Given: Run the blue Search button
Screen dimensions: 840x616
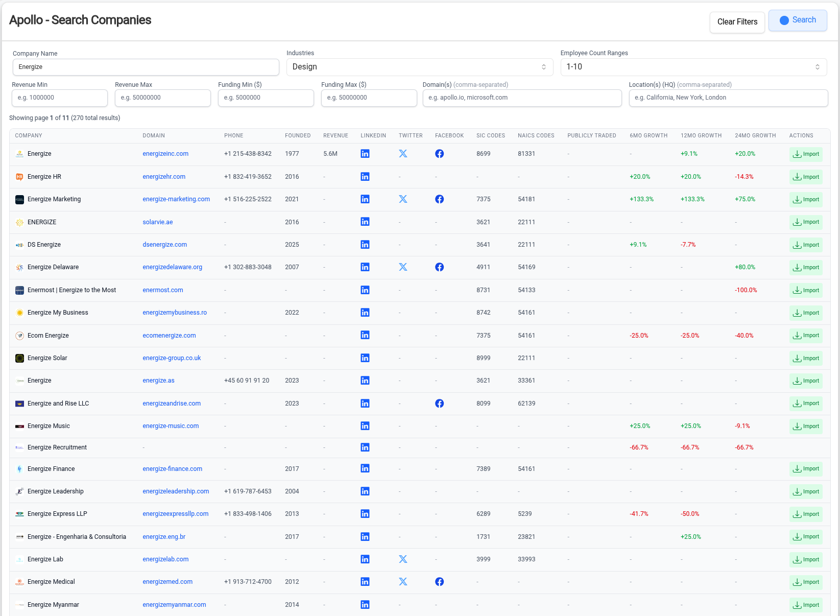Looking at the screenshot, I should [x=797, y=20].
